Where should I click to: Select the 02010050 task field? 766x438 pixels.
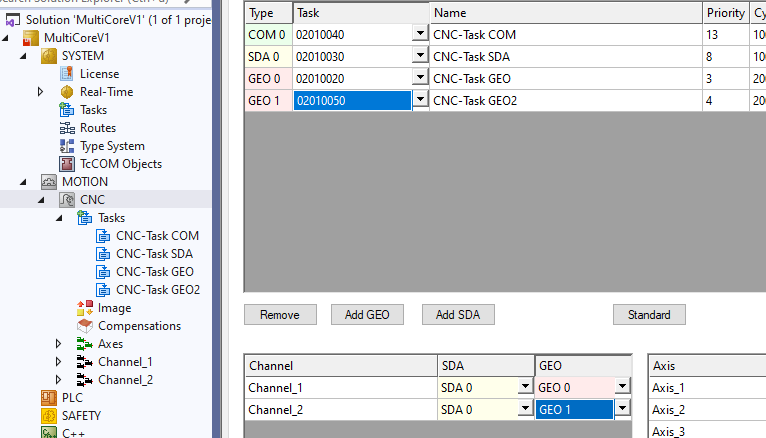[x=352, y=101]
